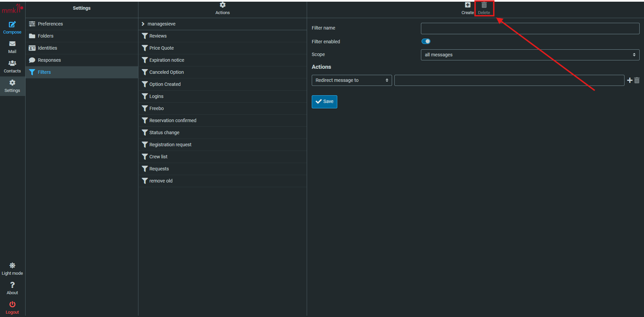Select the Requests filter
This screenshot has height=317, width=644.
click(x=222, y=169)
